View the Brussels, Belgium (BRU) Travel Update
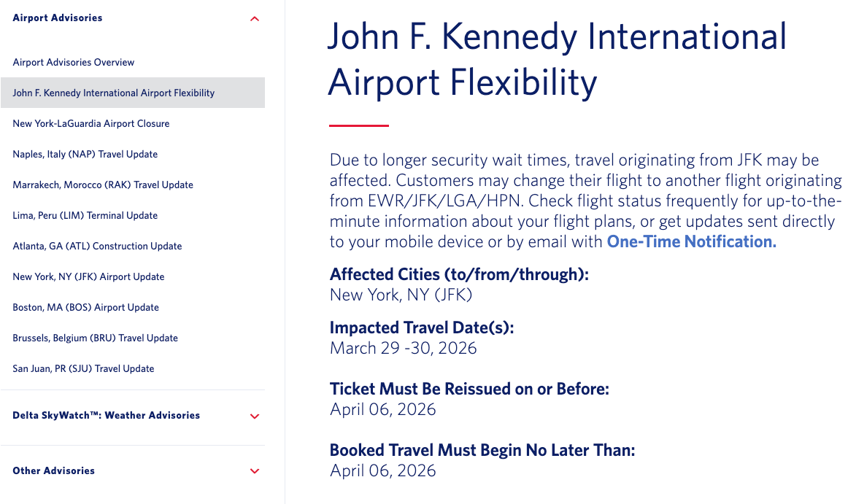The image size is (856, 504). [94, 338]
